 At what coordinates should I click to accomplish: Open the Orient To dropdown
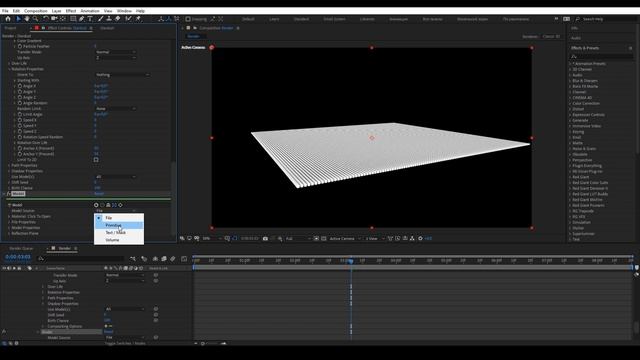coord(122,75)
